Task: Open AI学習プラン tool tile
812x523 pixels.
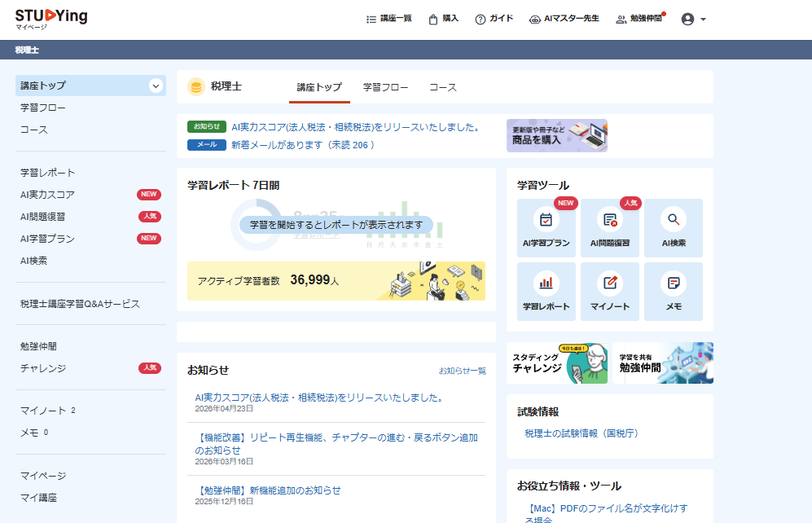Action: [x=546, y=228]
